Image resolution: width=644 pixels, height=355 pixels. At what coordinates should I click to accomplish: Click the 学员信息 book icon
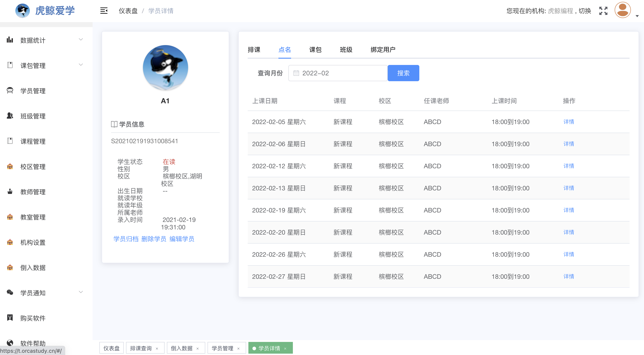114,124
